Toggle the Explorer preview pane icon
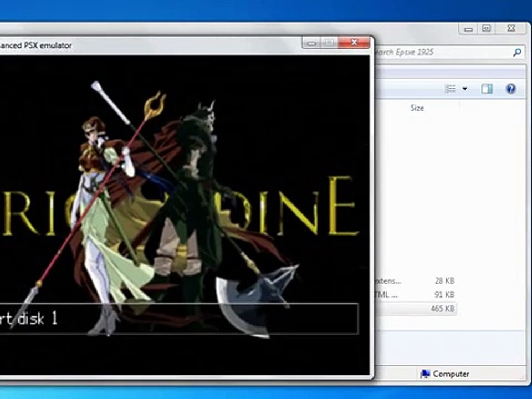Image resolution: width=532 pixels, height=399 pixels. coord(487,89)
